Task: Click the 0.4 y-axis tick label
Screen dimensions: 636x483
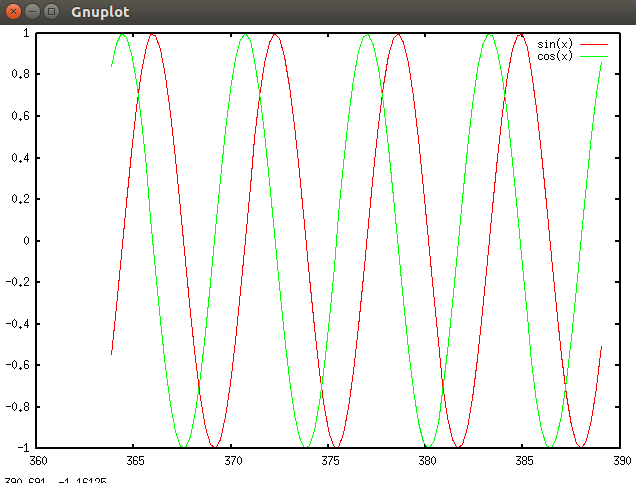Action: pos(21,158)
